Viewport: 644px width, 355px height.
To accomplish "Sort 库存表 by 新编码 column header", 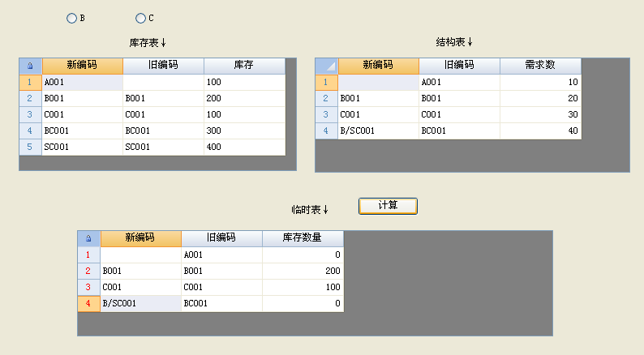I will [82, 66].
